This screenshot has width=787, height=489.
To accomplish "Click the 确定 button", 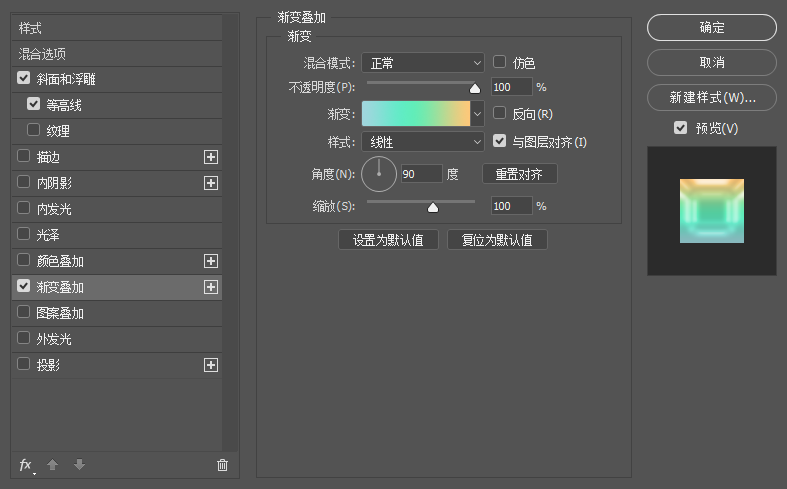I will tap(712, 28).
